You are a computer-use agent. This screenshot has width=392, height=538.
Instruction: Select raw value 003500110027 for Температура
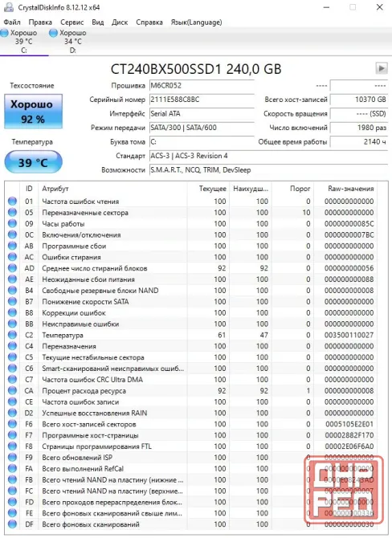pos(349,335)
